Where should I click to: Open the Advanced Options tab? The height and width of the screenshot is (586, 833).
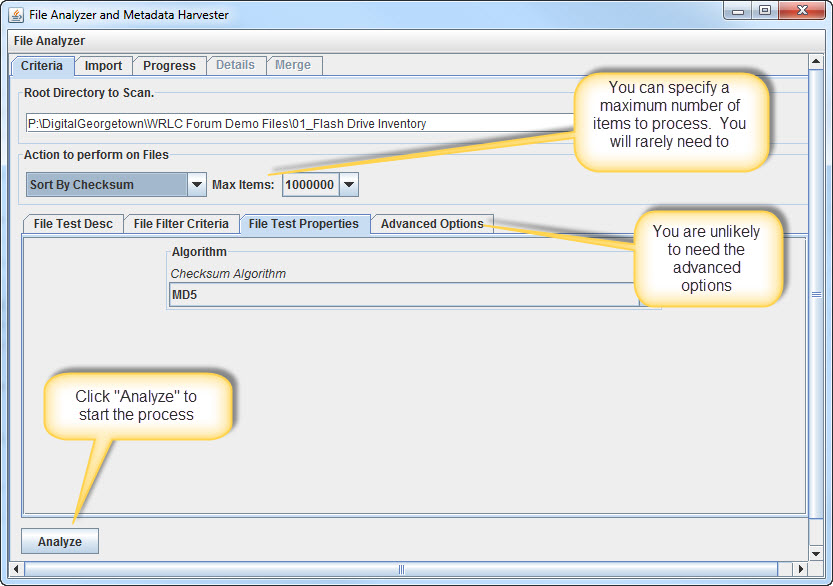(x=432, y=224)
